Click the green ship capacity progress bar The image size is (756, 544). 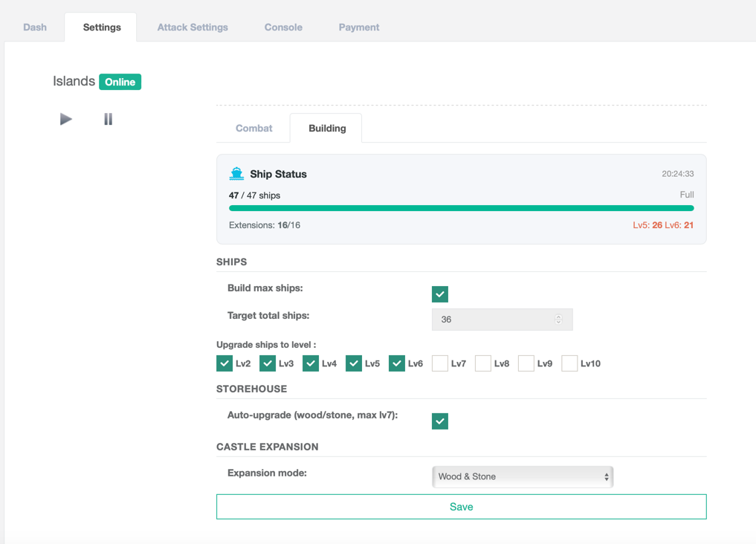(461, 209)
